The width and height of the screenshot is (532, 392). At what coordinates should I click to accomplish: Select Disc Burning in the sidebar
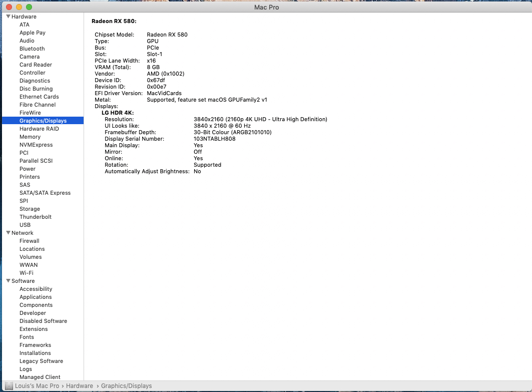coord(36,89)
